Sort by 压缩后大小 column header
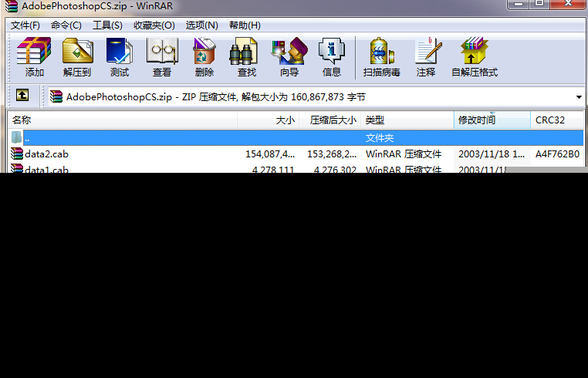This screenshot has width=588, height=378. tap(330, 120)
